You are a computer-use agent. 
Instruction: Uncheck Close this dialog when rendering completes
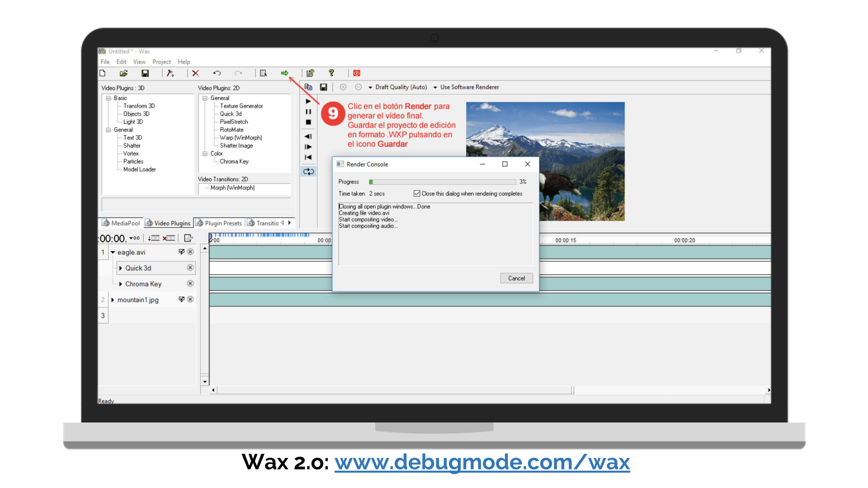417,194
